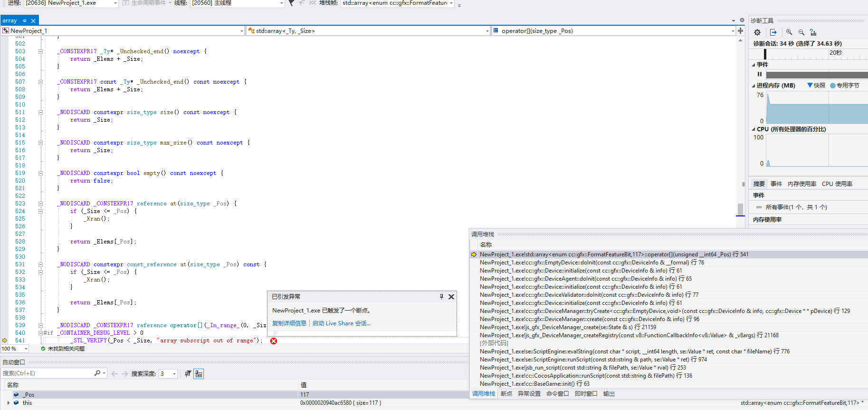Close the array editor tab
Image resolution: width=868 pixels, height=410 pixels.
pyautogui.click(x=33, y=20)
